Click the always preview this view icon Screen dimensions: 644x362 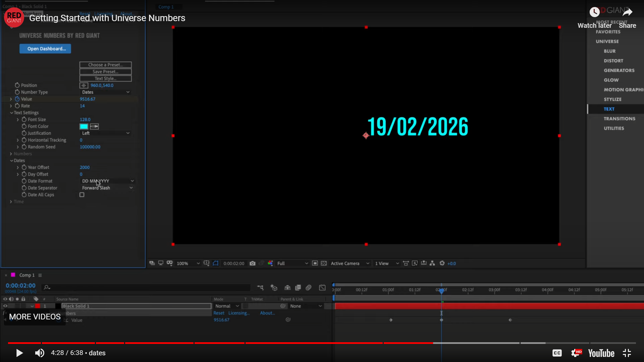coord(152,263)
